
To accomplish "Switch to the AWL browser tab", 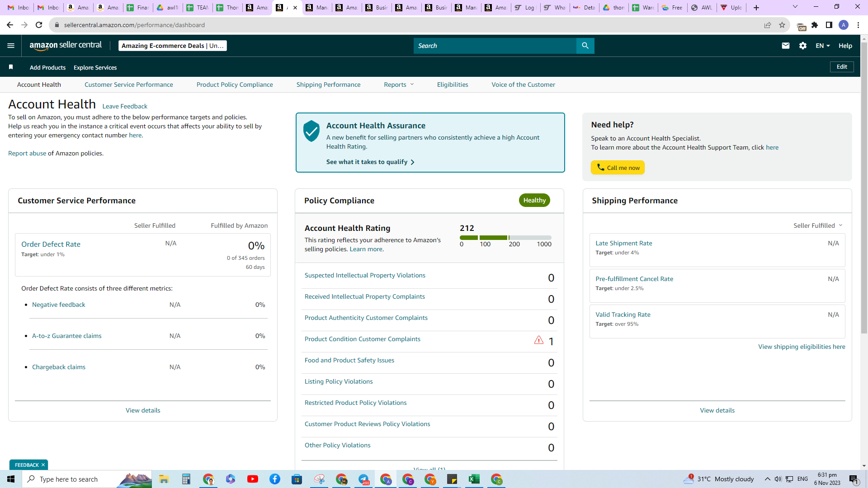I will tap(702, 8).
